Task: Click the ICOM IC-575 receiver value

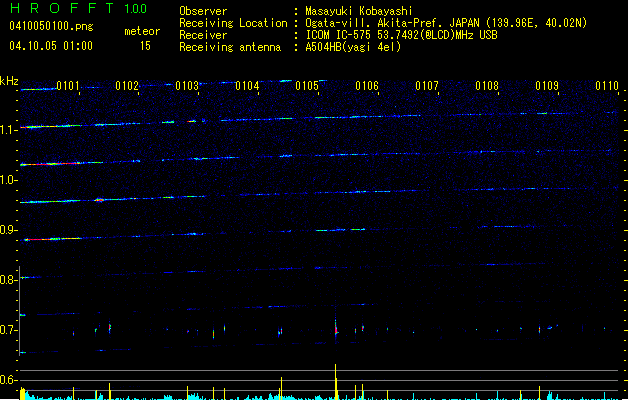Action: [x=401, y=35]
